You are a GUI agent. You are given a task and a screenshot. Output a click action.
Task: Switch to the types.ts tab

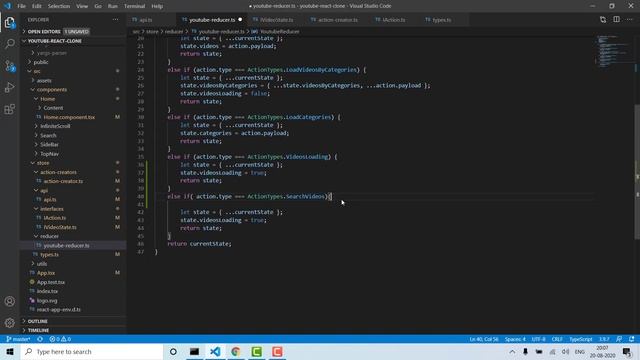click(x=442, y=20)
